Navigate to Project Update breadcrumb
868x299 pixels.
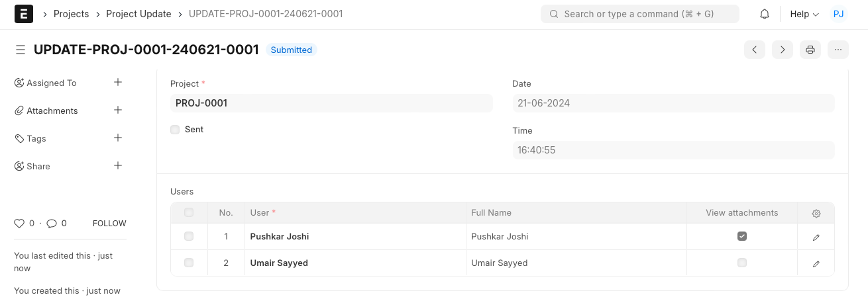(x=138, y=14)
